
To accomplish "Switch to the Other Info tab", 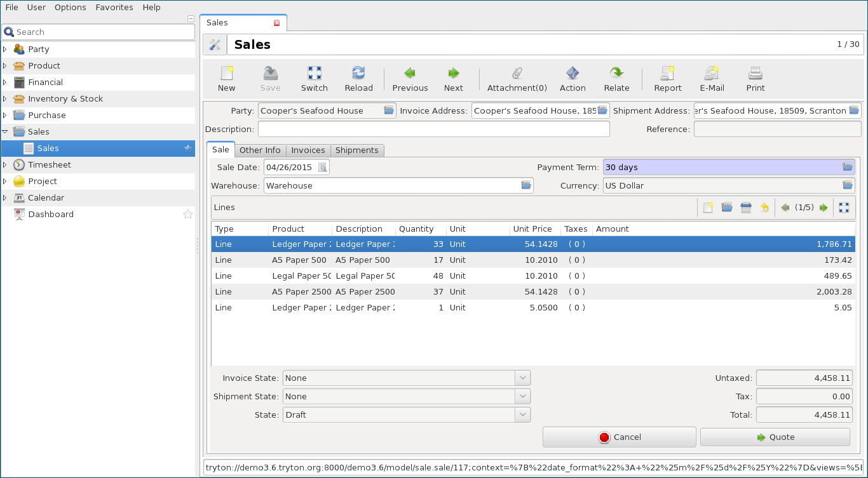I will click(260, 150).
